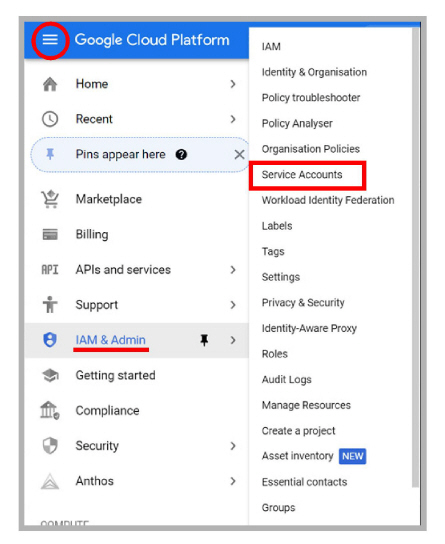445x544 pixels.
Task: Toggle the pin for IAM & Admin
Action: [204, 340]
